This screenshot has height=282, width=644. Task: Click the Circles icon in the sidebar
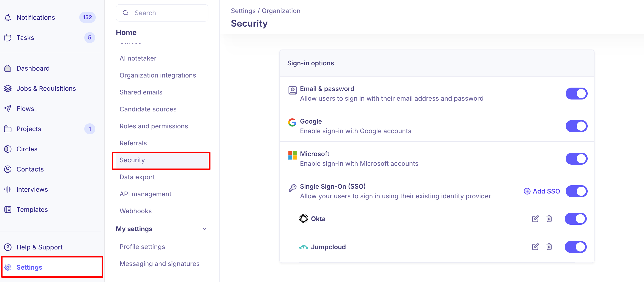(8, 149)
